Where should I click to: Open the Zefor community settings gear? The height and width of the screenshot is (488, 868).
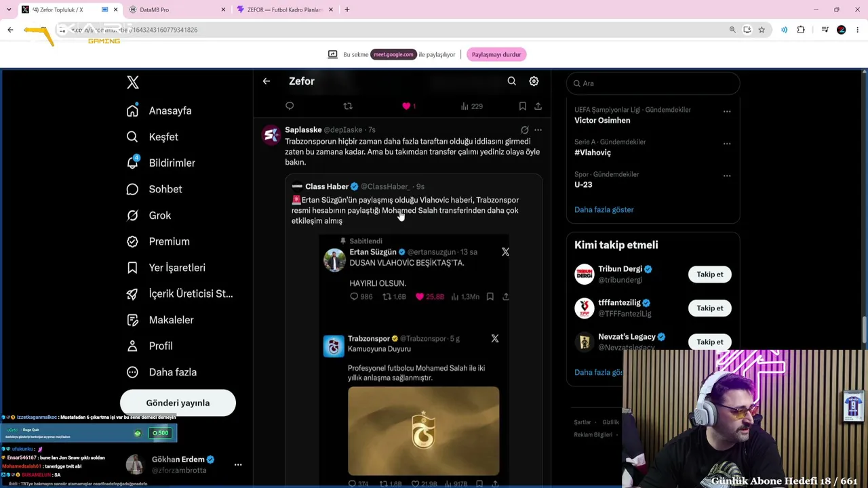pyautogui.click(x=534, y=81)
